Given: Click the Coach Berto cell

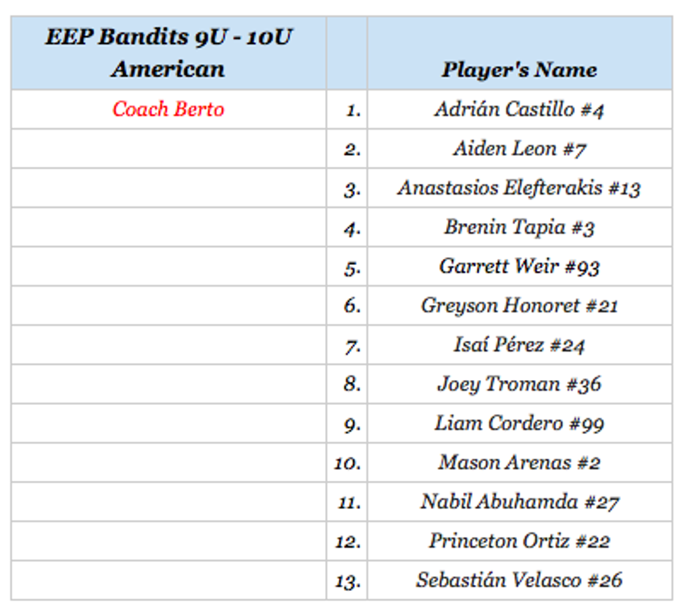Looking at the screenshot, I should [168, 110].
